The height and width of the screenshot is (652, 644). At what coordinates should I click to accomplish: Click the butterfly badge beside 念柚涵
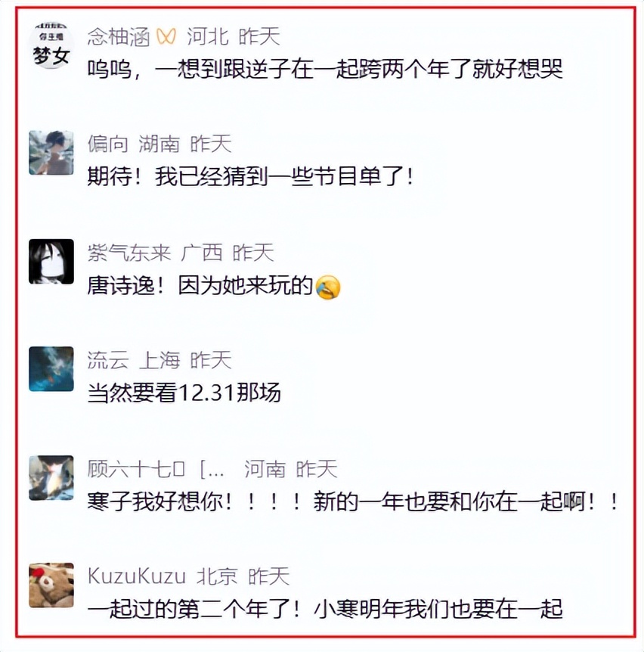tap(166, 36)
